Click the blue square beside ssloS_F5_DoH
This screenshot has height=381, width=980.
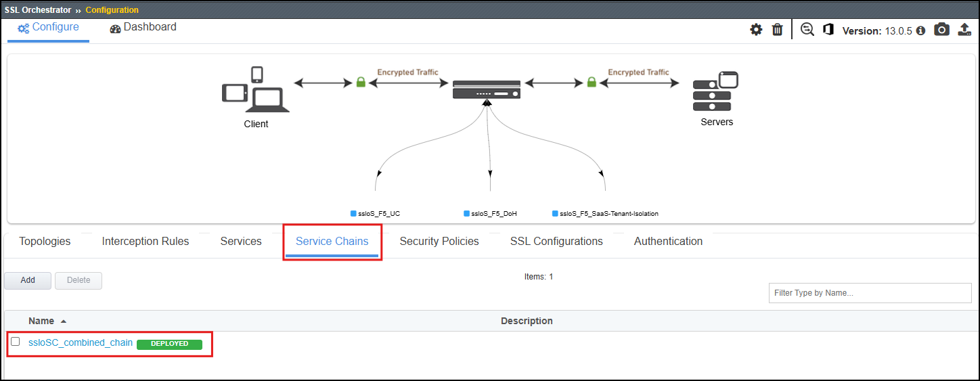466,213
